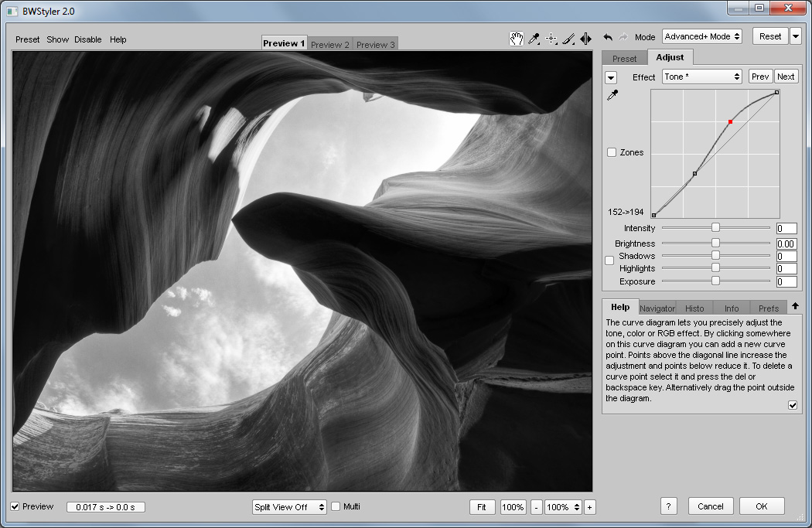Screen dimensions: 812x528
Task: Click the question mark help button
Action: click(669, 506)
